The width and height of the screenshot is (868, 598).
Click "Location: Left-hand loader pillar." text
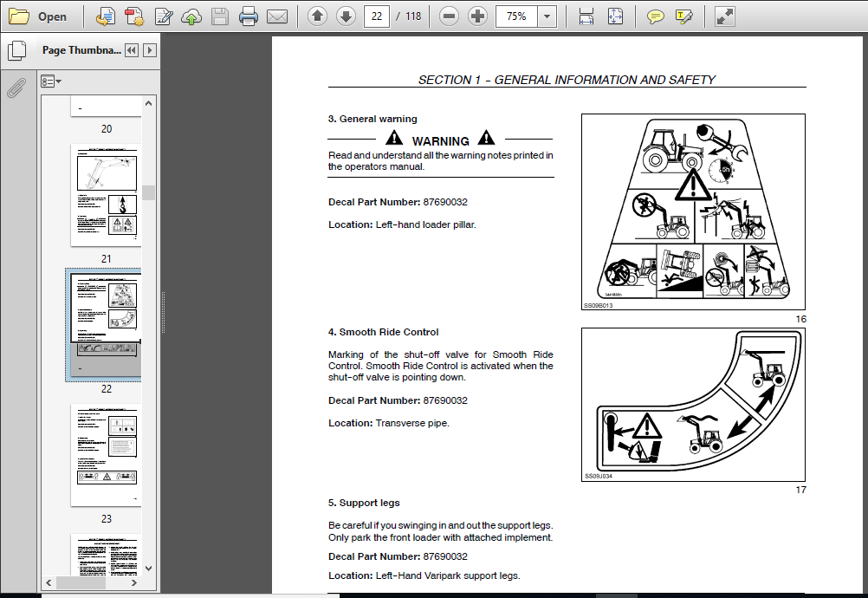click(402, 224)
